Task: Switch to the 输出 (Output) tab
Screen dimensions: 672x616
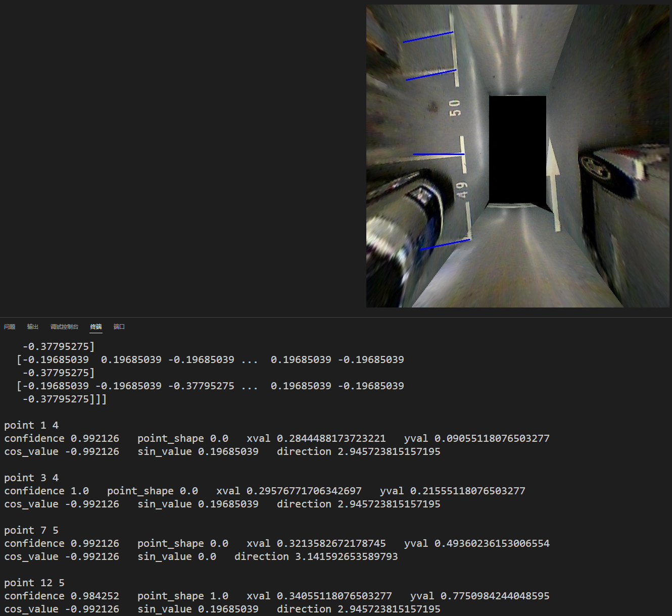Action: 33,327
